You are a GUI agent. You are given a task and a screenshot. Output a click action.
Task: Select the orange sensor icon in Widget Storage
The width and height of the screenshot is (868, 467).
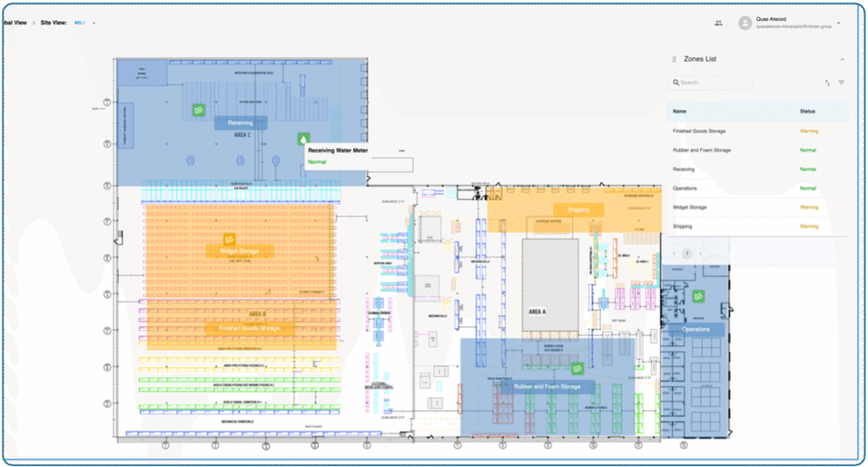229,240
